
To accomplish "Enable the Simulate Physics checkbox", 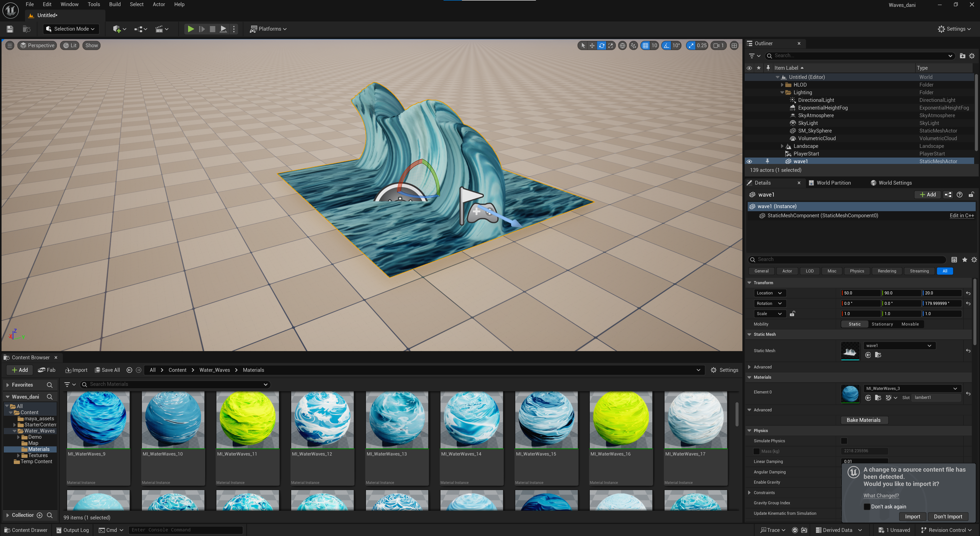I will coord(844,441).
